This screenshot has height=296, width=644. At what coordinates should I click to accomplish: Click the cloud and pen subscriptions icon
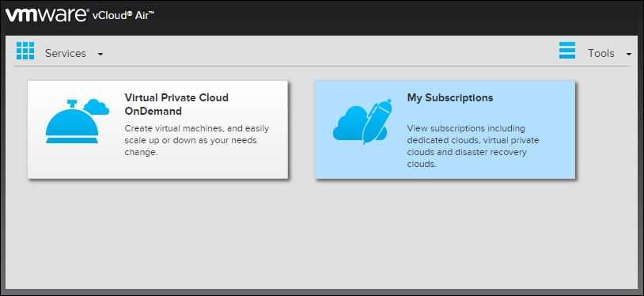coord(362,122)
